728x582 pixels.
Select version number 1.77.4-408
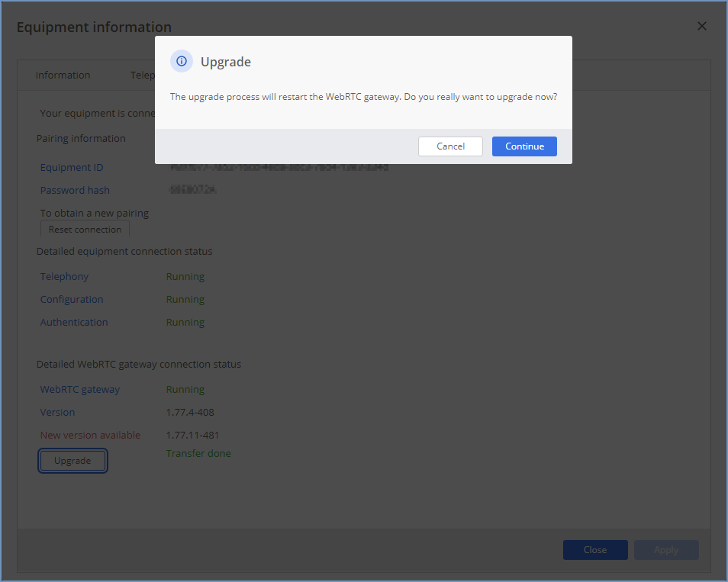(x=190, y=412)
